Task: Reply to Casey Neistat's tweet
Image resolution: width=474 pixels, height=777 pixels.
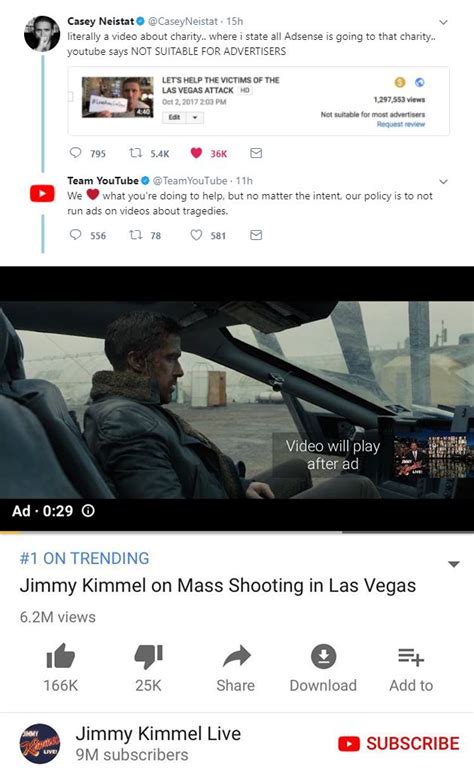Action: [x=75, y=153]
